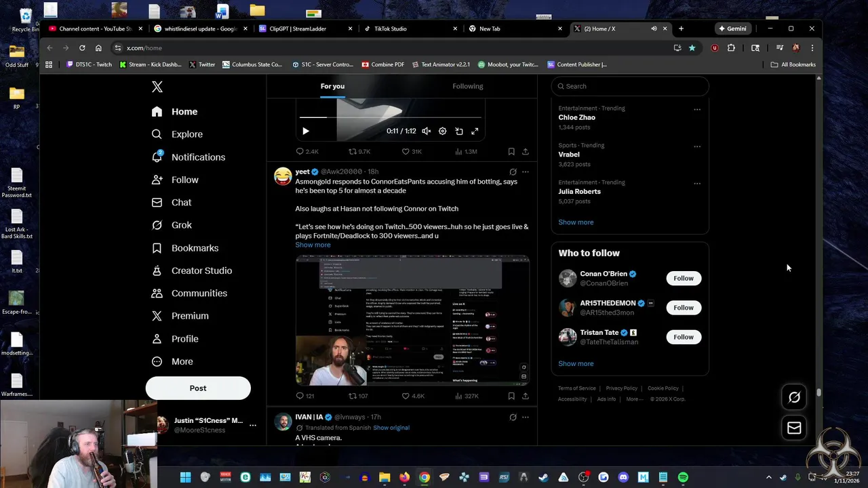The width and height of the screenshot is (868, 488).
Task: Open Spotify from taskbar
Action: click(683, 477)
